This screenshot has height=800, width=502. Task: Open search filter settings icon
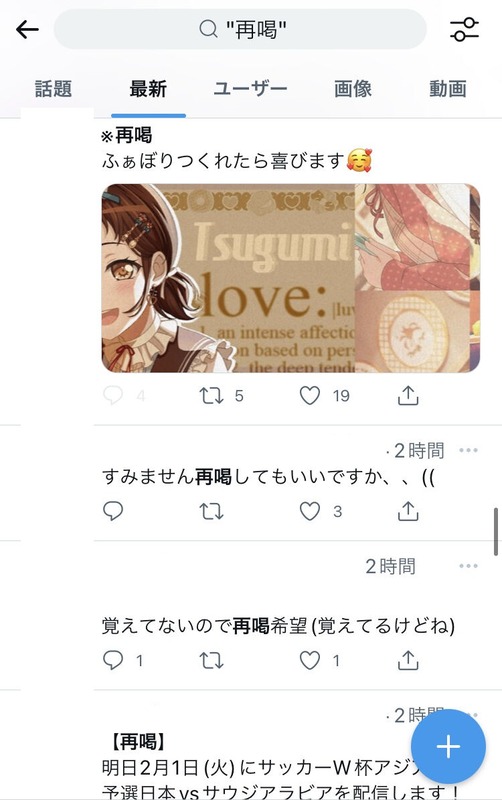coord(464,29)
